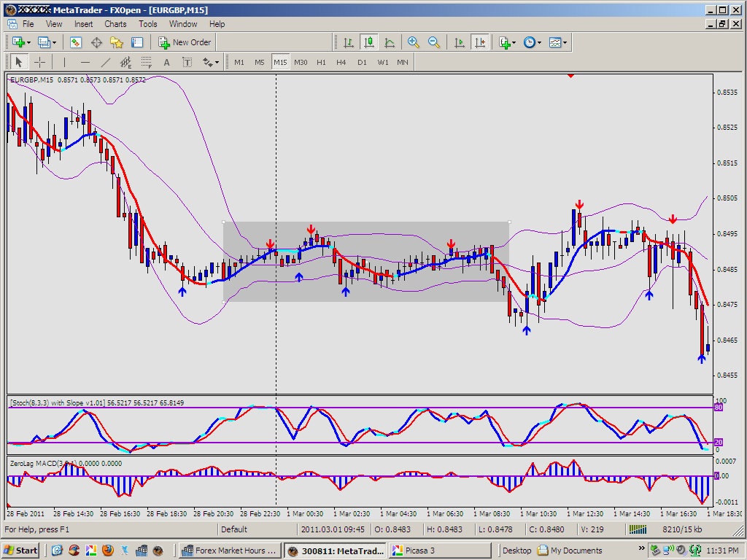747x560 pixels.
Task: Open the Tools menu
Action: click(147, 24)
